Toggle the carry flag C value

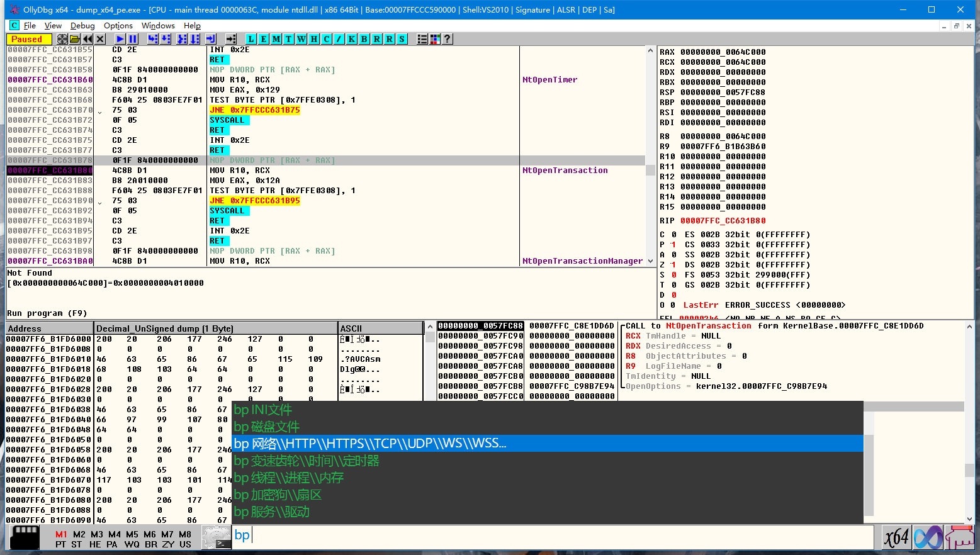[x=673, y=235]
